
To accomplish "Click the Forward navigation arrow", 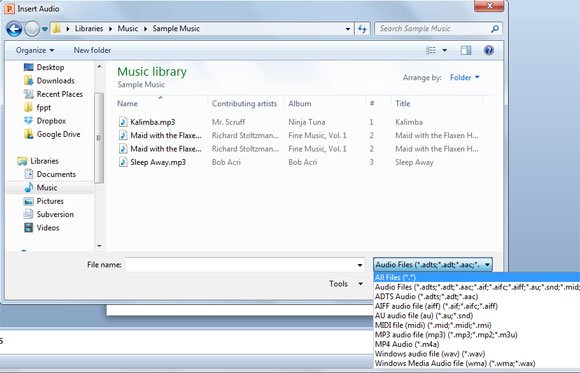I will point(32,29).
